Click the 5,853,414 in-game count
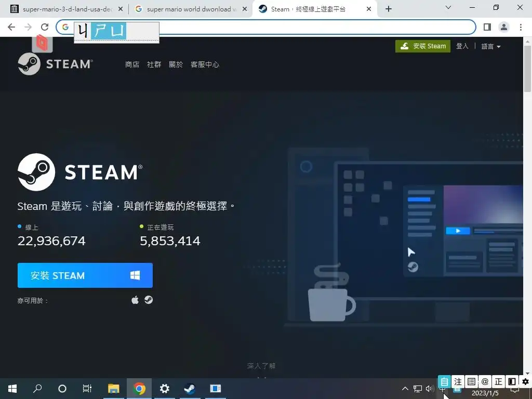Screen dimensions: 532x399 (170, 241)
